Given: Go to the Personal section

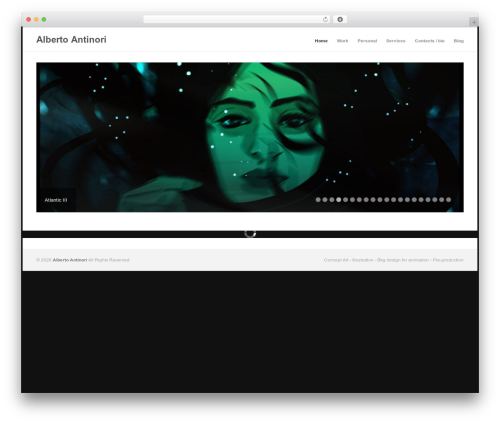Looking at the screenshot, I should coord(367,41).
